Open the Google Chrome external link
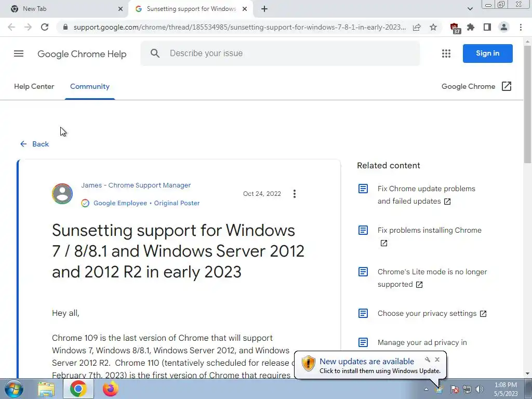The image size is (532, 399). (x=476, y=87)
